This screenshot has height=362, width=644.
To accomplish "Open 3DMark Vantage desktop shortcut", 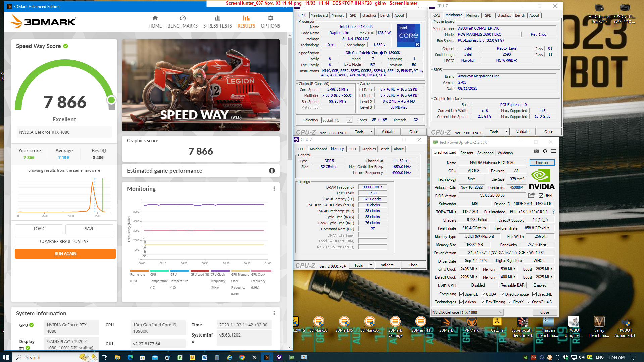I will point(395,327).
